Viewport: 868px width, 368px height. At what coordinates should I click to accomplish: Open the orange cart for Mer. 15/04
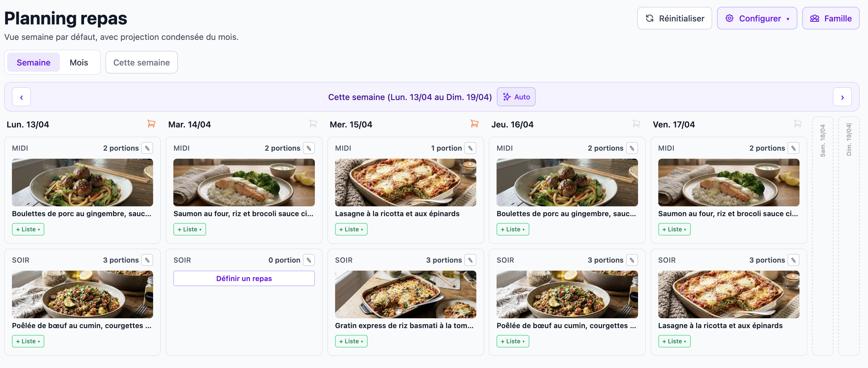tap(475, 124)
